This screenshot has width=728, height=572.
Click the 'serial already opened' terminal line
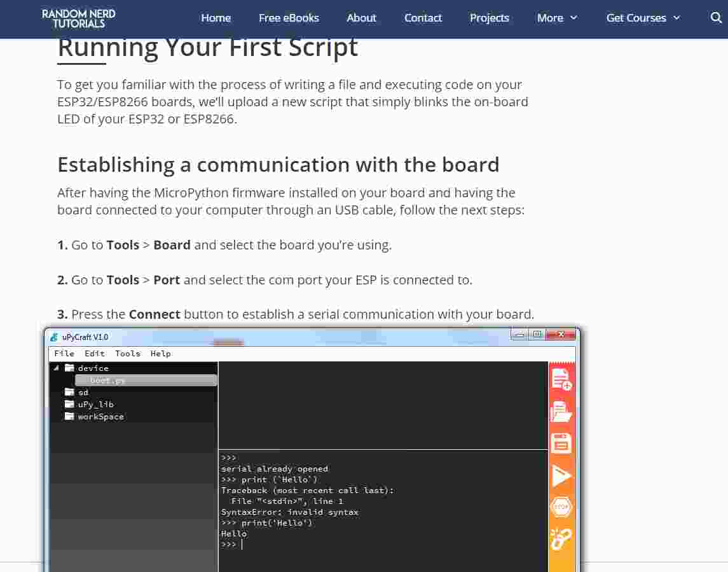pos(275,469)
